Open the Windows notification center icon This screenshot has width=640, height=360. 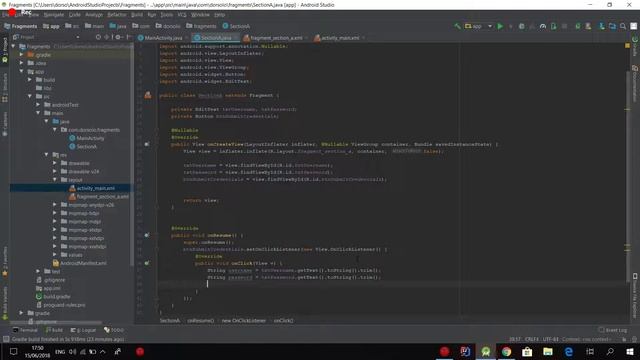click(x=13, y=351)
